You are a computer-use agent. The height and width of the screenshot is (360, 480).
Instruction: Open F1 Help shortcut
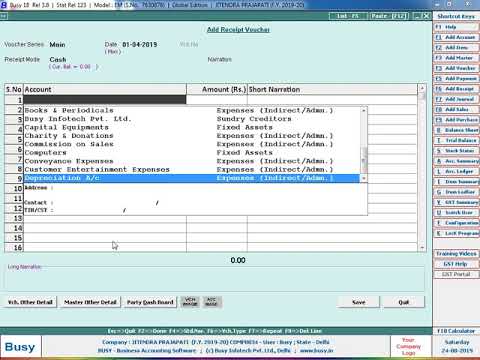pyautogui.click(x=456, y=27)
